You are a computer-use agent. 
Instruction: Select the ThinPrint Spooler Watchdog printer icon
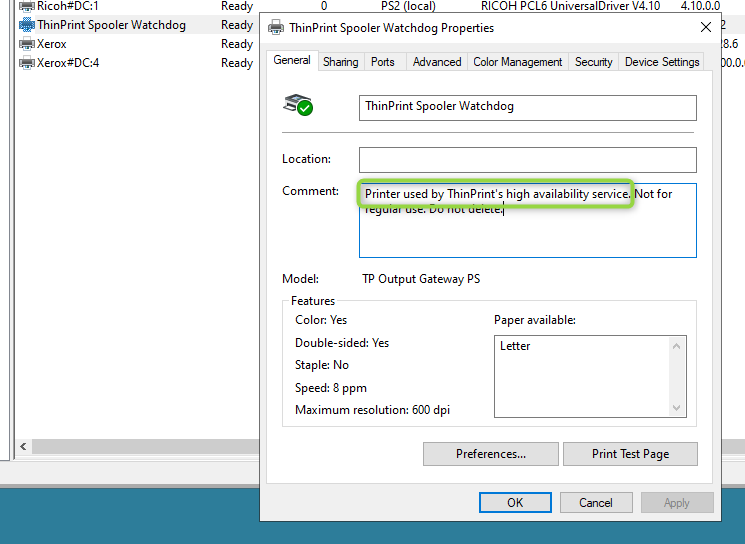pyautogui.click(x=27, y=25)
